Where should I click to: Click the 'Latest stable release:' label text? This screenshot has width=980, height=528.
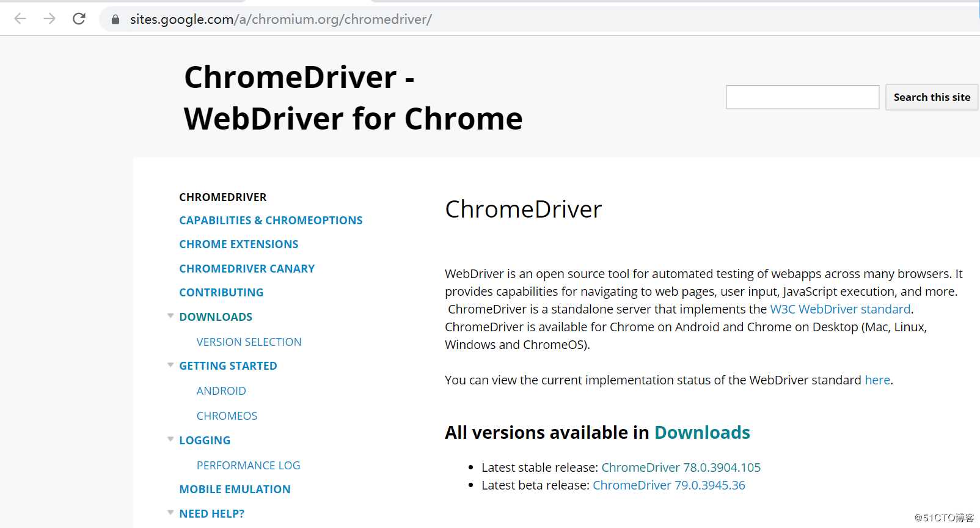tap(539, 468)
